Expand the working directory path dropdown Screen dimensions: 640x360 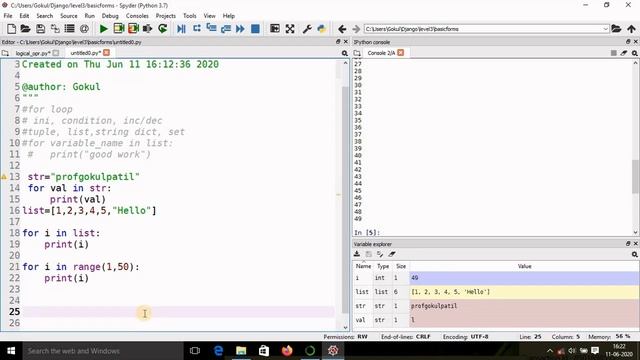605,29
